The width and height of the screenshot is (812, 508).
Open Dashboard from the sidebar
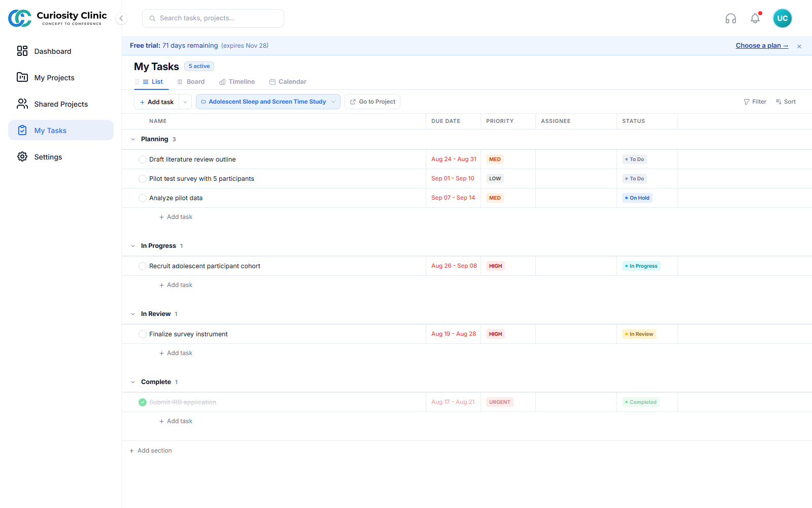point(61,51)
